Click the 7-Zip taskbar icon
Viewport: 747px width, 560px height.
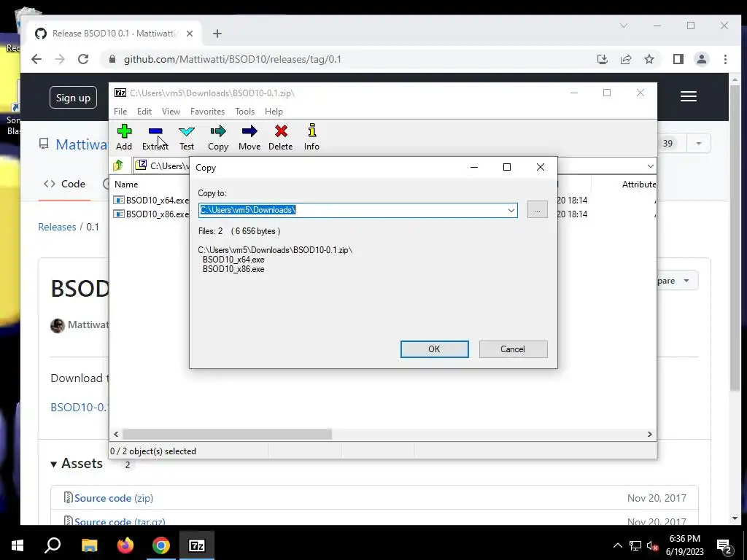[x=197, y=545]
